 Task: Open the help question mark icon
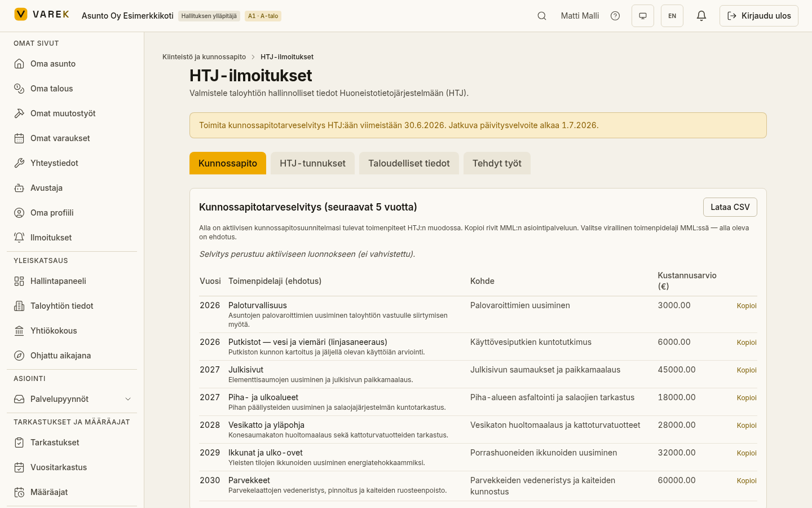coord(615,16)
